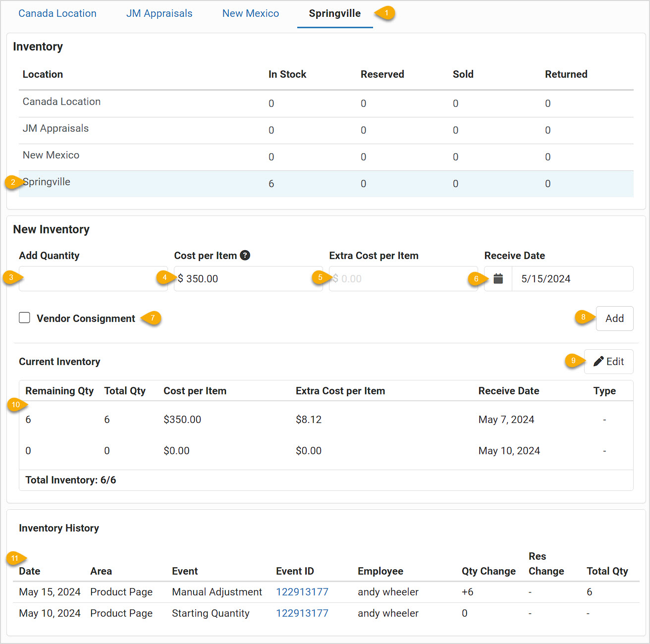
Task: Open the Receive Date calendar icon
Action: (498, 278)
